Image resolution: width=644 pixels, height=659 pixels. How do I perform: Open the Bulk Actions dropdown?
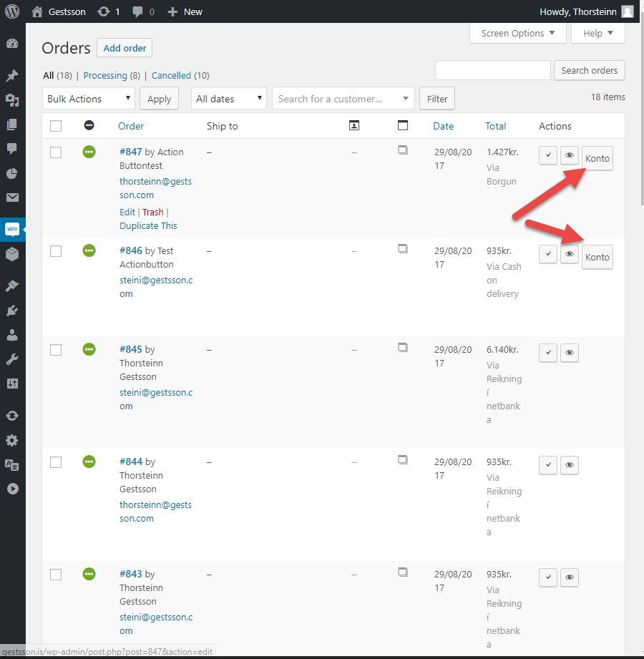coord(89,99)
